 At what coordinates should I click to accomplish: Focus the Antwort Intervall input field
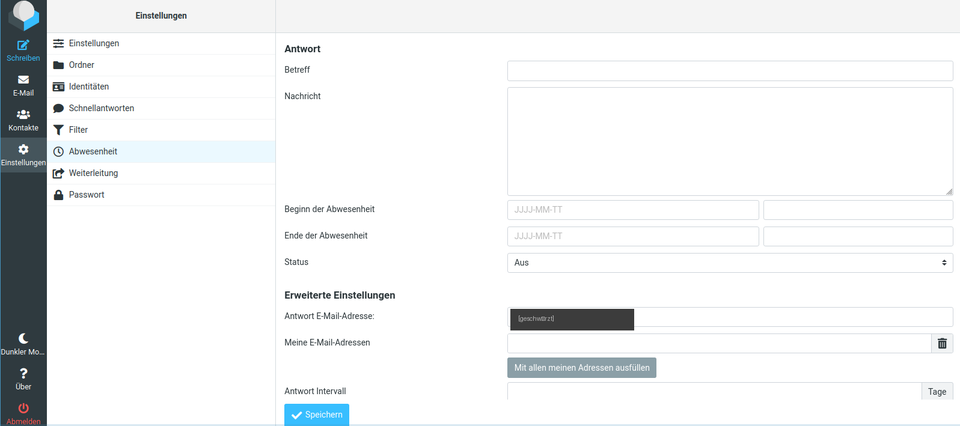(x=714, y=392)
